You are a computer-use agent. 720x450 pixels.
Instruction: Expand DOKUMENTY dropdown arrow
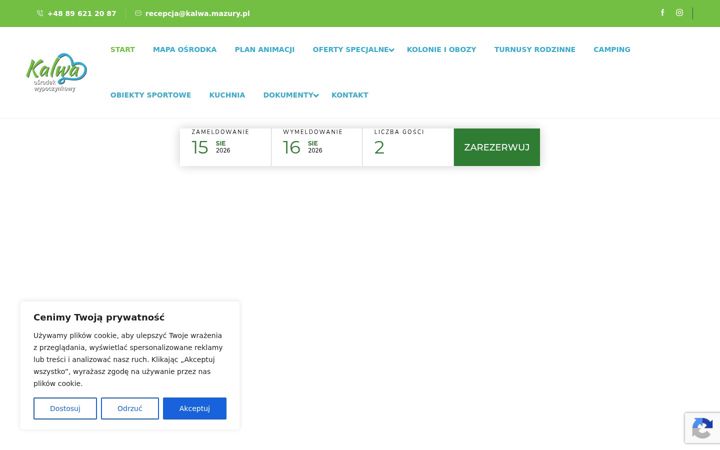pos(316,96)
